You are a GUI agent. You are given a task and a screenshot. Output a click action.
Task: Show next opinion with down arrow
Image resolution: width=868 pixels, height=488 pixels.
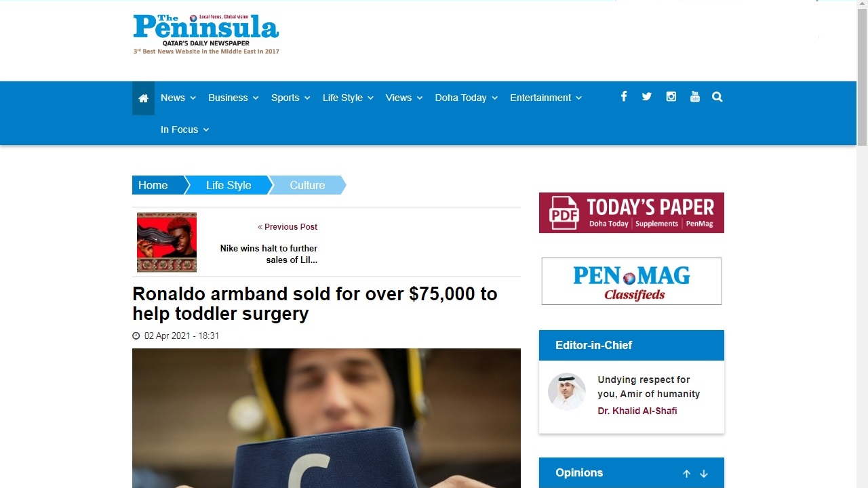pyautogui.click(x=704, y=474)
